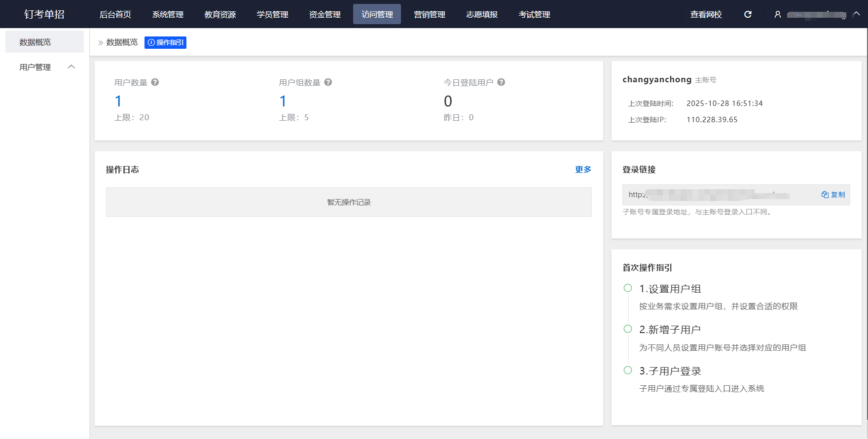
Task: Click the login link URL field
Action: (715, 195)
